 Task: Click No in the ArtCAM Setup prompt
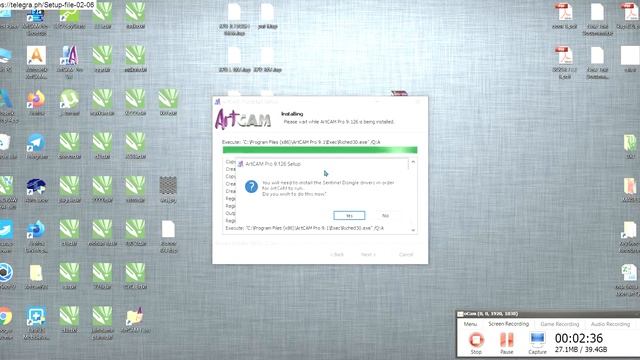pos(385,216)
